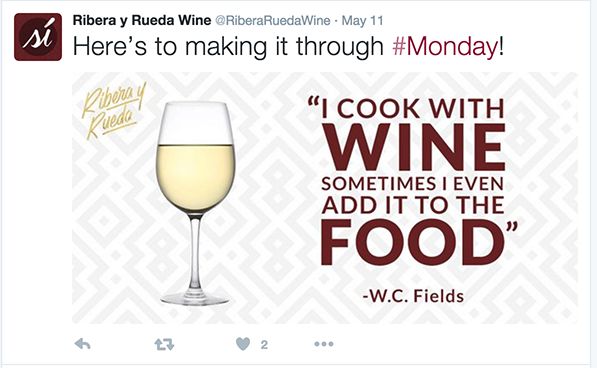Like the tweet with the heart icon
597x368 pixels.
243,344
